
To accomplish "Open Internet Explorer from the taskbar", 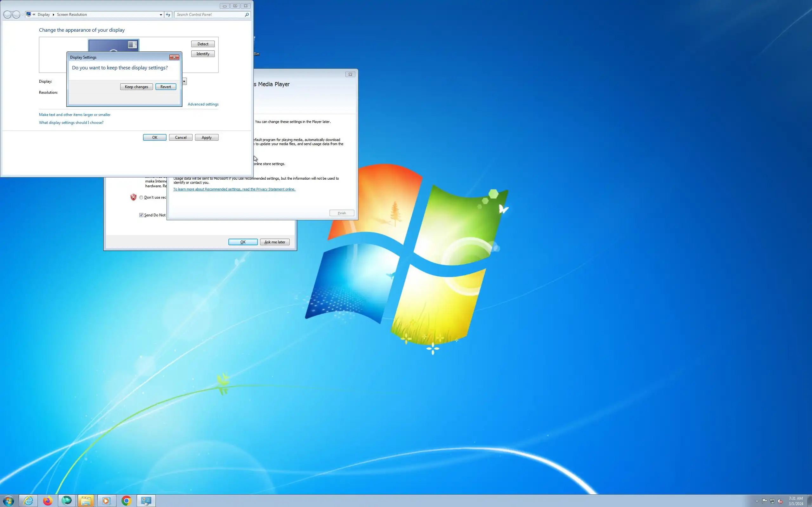I will click(28, 501).
